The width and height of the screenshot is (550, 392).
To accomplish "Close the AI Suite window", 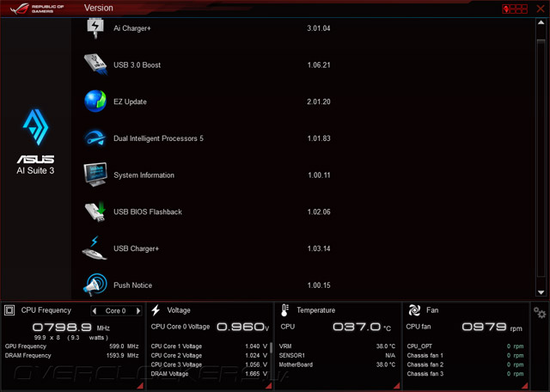I will [x=541, y=9].
